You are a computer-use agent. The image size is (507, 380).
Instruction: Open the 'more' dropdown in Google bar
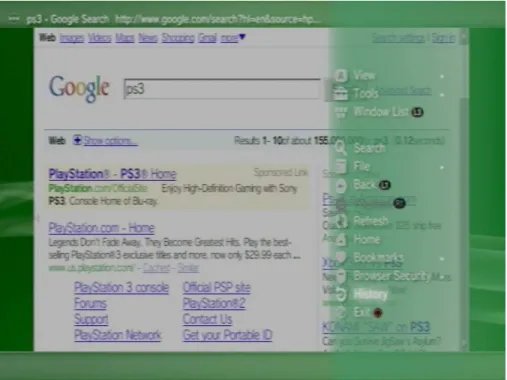233,38
